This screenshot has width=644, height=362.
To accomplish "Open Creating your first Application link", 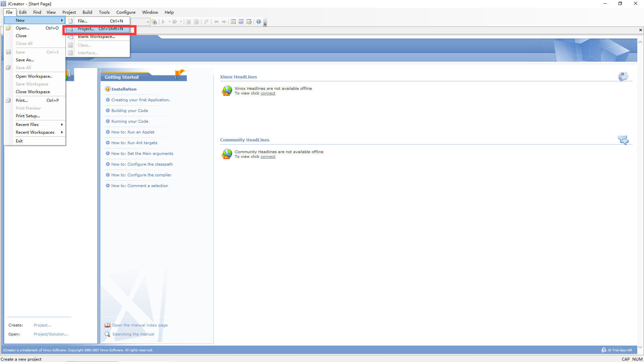I will click(x=141, y=100).
